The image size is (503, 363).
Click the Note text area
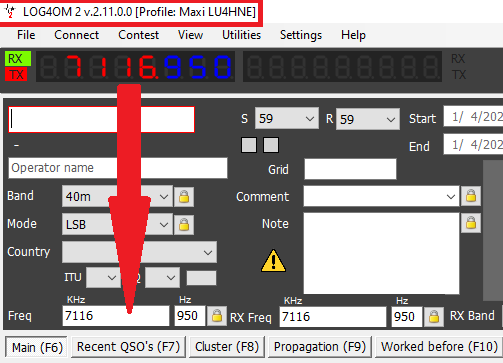[381, 253]
